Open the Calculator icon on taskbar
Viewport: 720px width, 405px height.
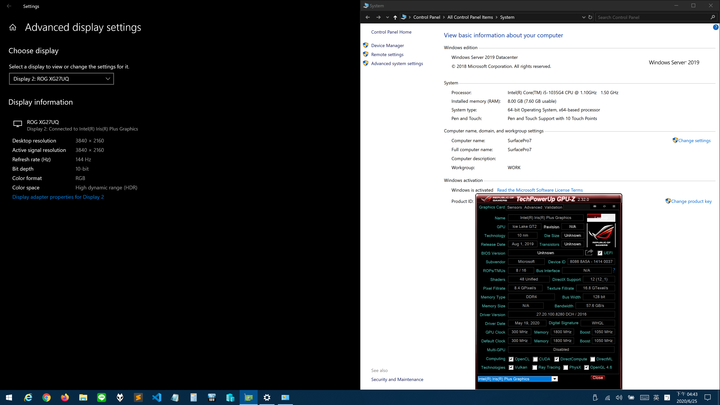pyautogui.click(x=193, y=397)
